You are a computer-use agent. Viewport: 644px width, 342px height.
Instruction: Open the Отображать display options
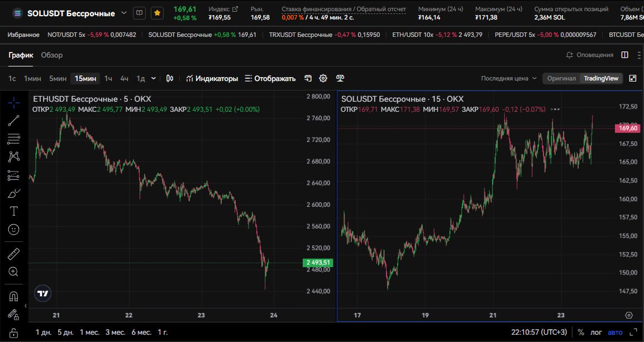point(270,78)
